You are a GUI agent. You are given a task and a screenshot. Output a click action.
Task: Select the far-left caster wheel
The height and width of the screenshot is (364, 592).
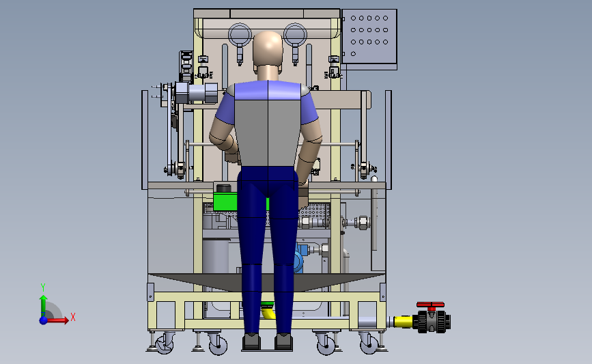165,343
